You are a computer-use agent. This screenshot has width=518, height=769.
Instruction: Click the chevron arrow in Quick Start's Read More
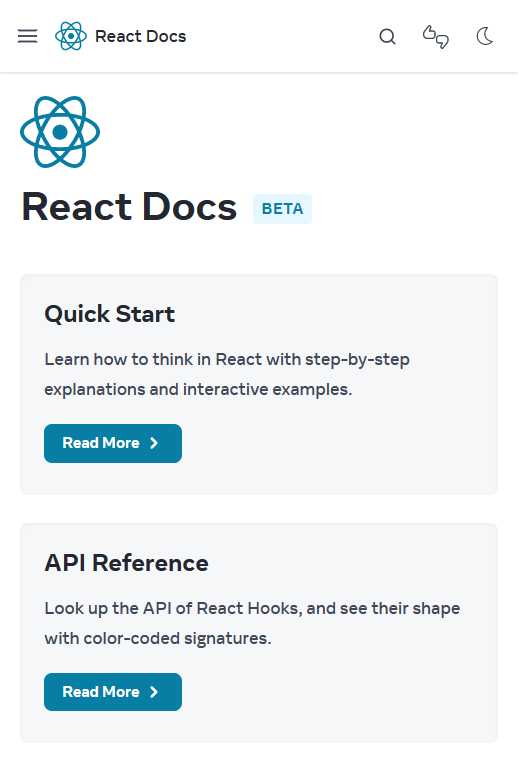pyautogui.click(x=154, y=443)
